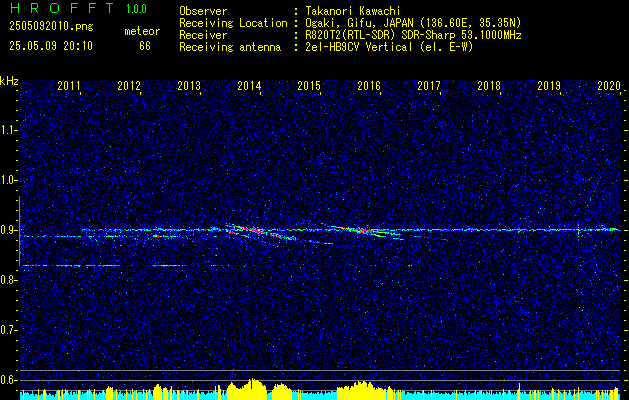
Task: Click the Receiving Location field label
Action: point(233,23)
